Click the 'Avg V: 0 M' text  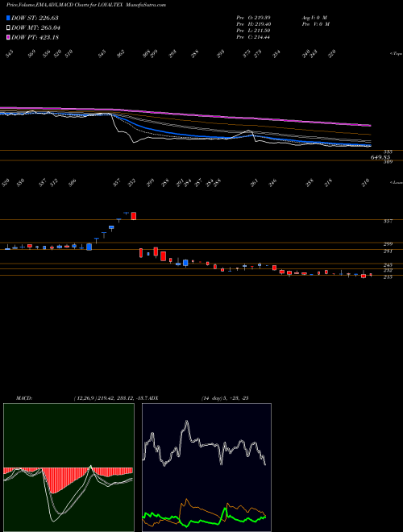(314, 18)
